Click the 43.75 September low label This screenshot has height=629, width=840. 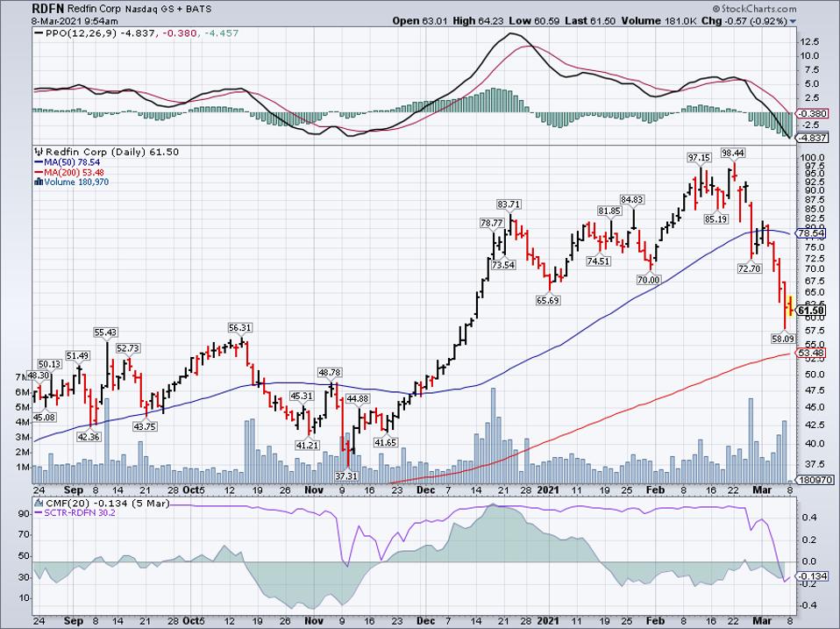tap(146, 426)
